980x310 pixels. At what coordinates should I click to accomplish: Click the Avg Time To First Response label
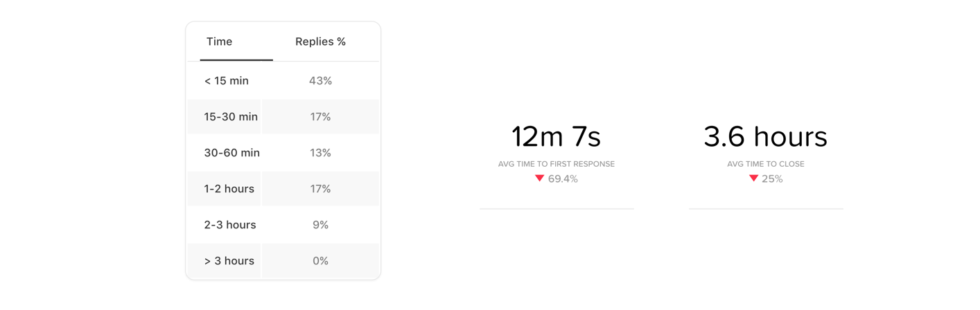click(x=556, y=164)
